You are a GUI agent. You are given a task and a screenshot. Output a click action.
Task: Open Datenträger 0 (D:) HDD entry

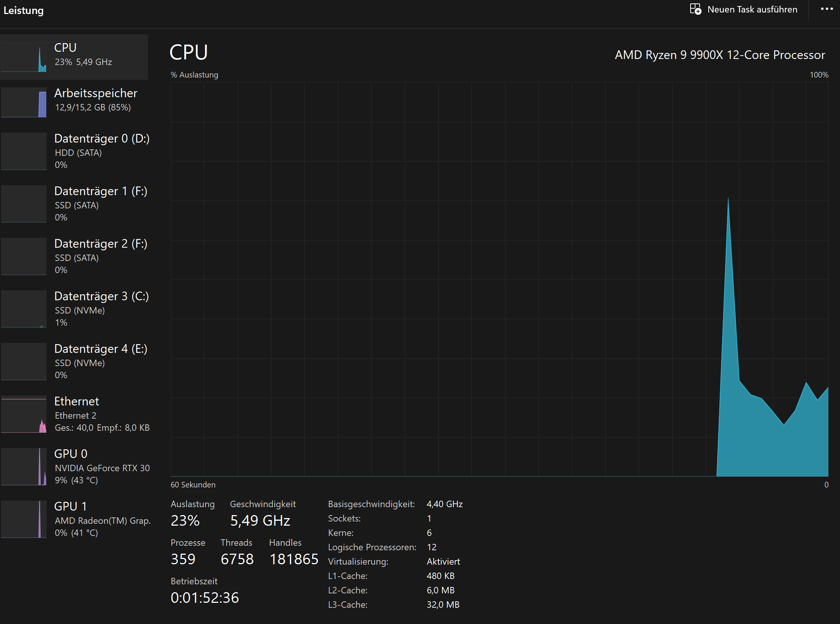pyautogui.click(x=101, y=151)
